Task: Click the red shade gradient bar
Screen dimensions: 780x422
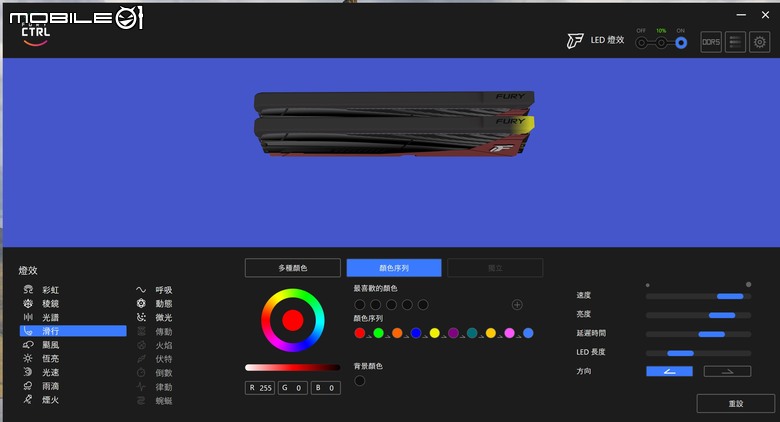Action: (292, 367)
